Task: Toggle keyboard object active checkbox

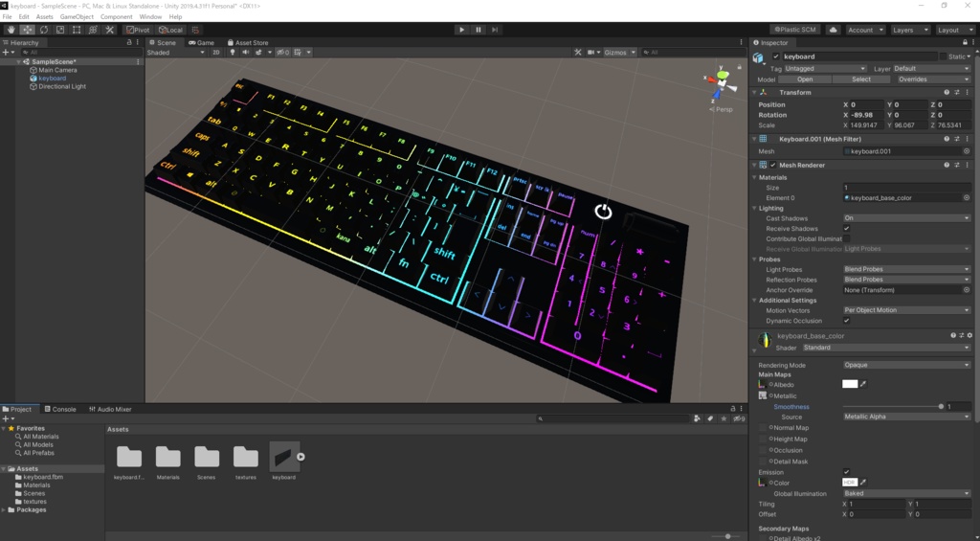Action: tap(776, 56)
